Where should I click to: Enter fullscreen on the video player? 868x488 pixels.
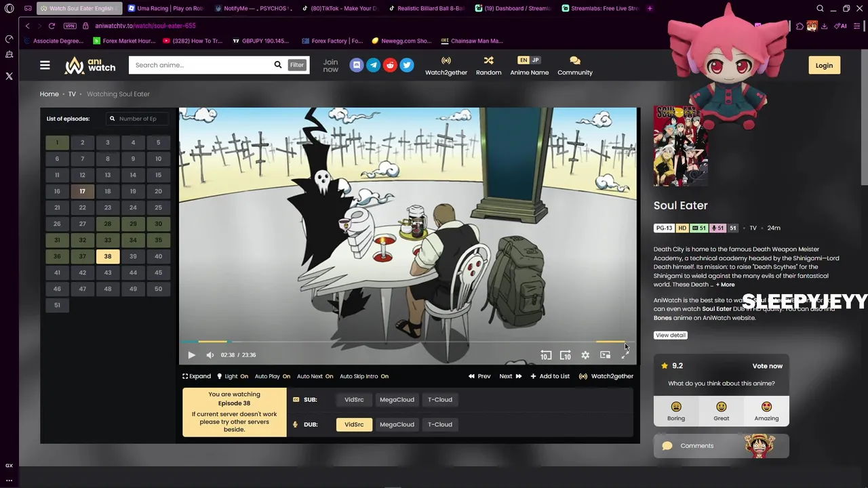tap(625, 355)
